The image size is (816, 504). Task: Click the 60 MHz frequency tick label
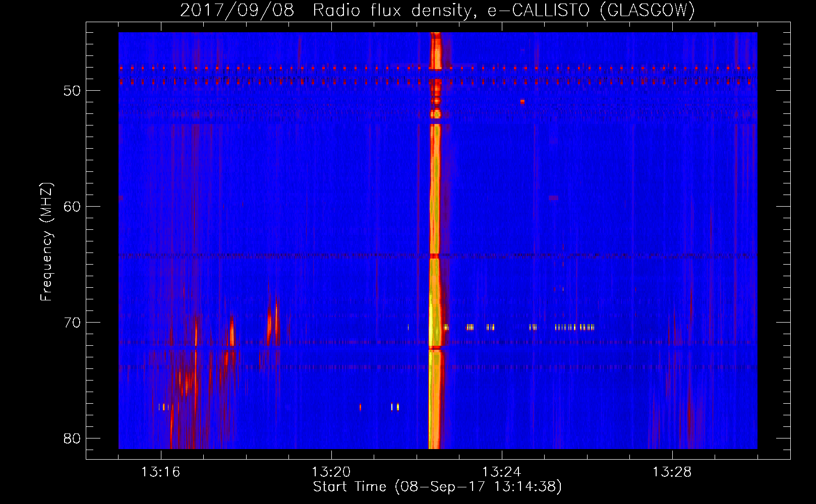click(72, 207)
